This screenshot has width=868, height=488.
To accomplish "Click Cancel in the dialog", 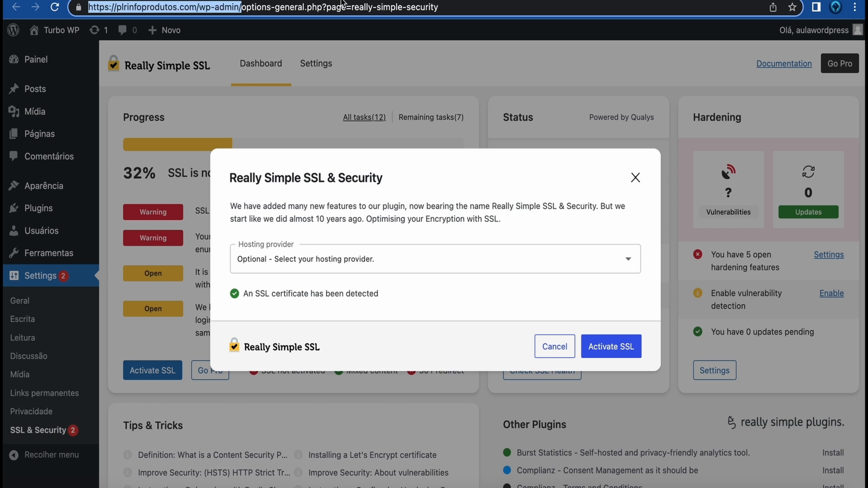I will click(554, 346).
